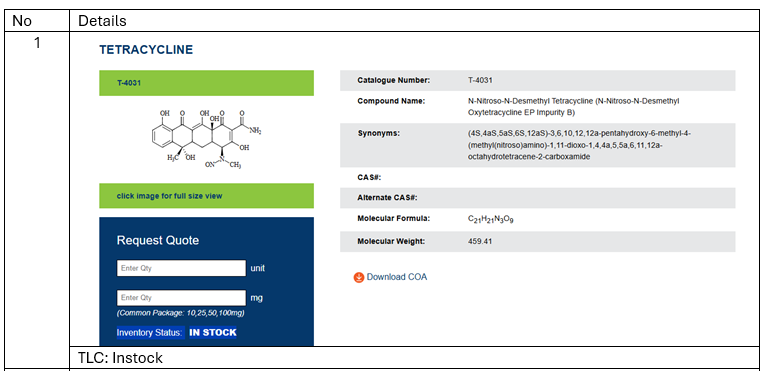The width and height of the screenshot is (765, 371).
Task: Open the Download COA link
Action: [397, 277]
